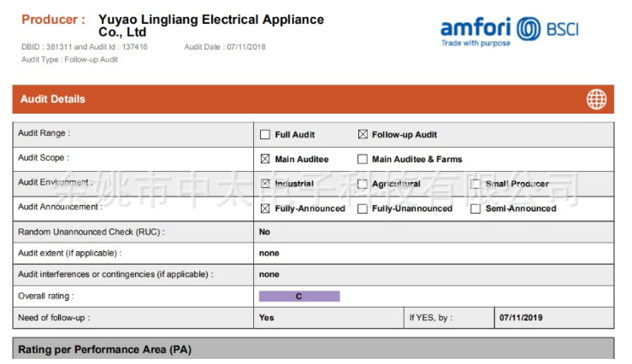Viewport: 632px width, 364px height.
Task: Click the amfori BSCI logo
Action: [510, 30]
